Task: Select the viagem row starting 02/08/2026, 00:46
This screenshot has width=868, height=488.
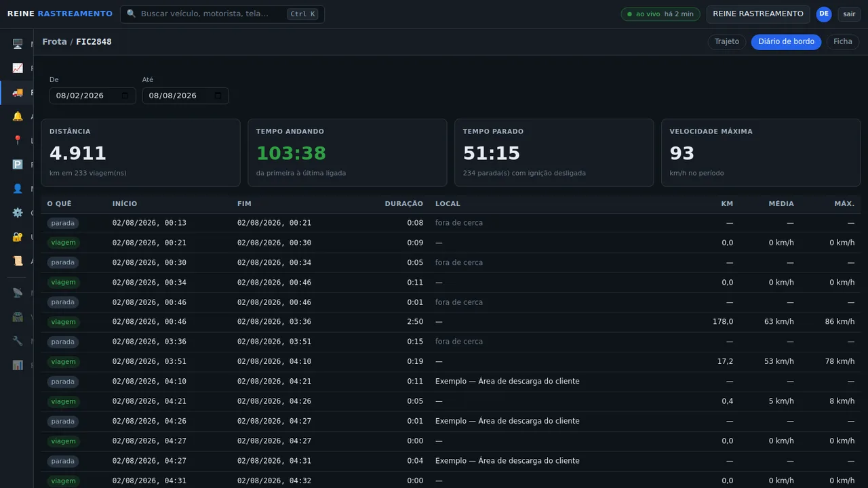Action: click(451, 322)
